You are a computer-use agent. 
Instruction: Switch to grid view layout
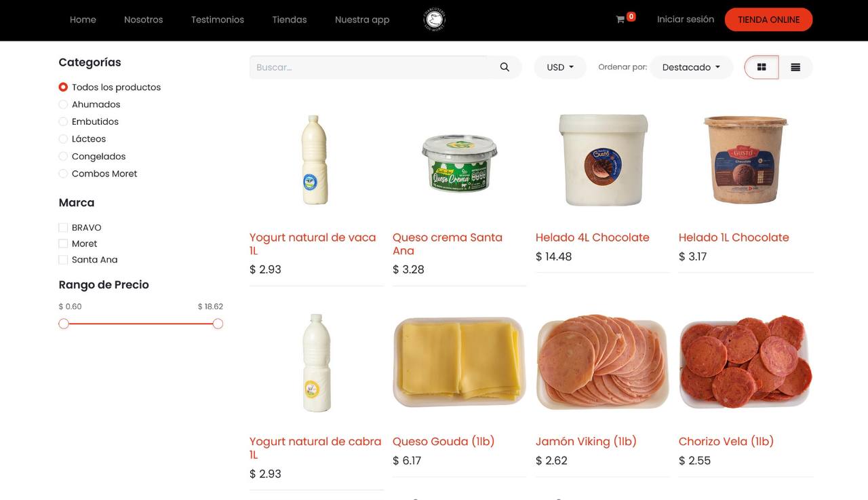click(762, 67)
